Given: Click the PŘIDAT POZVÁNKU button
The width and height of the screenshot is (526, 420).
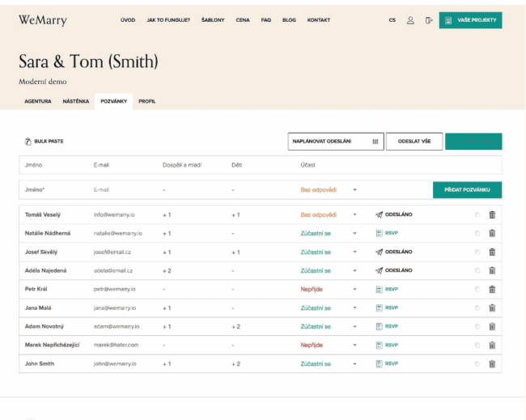Looking at the screenshot, I should point(467,190).
